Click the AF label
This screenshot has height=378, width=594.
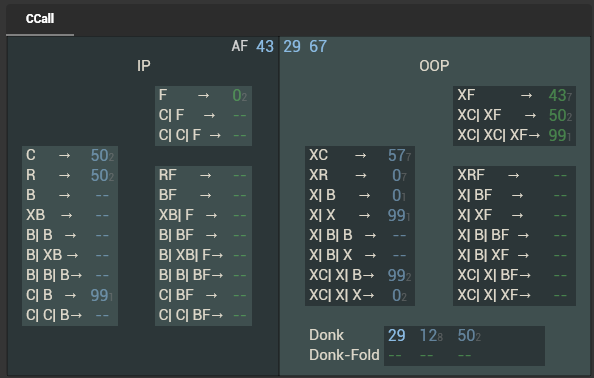239,46
